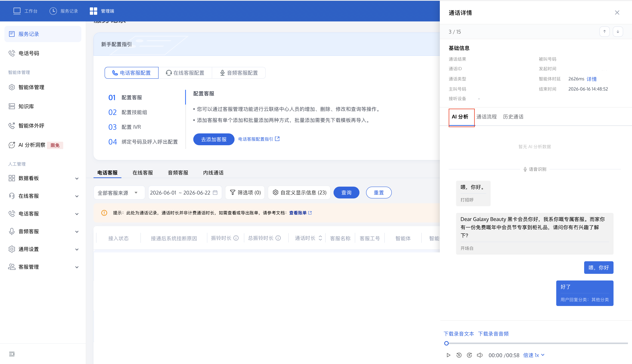Open the 全部客服来源 dropdown
The image size is (632, 364).
pyautogui.click(x=119, y=193)
